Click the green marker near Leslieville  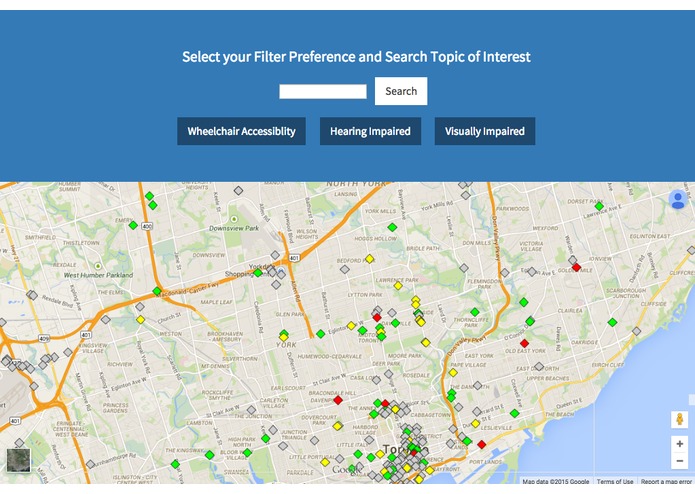coord(515,413)
